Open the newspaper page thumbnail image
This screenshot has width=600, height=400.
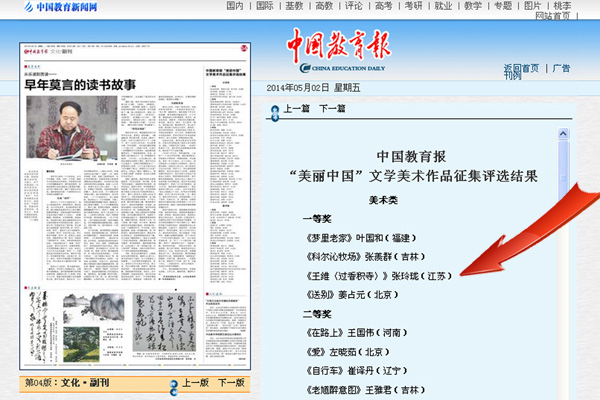click(x=135, y=206)
